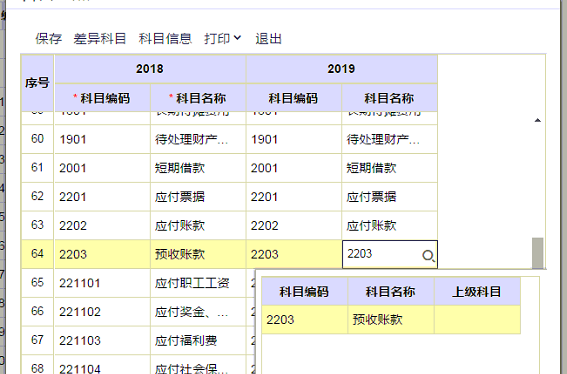Click 2019 科目名称 column header
The width and height of the screenshot is (567, 374).
(389, 98)
